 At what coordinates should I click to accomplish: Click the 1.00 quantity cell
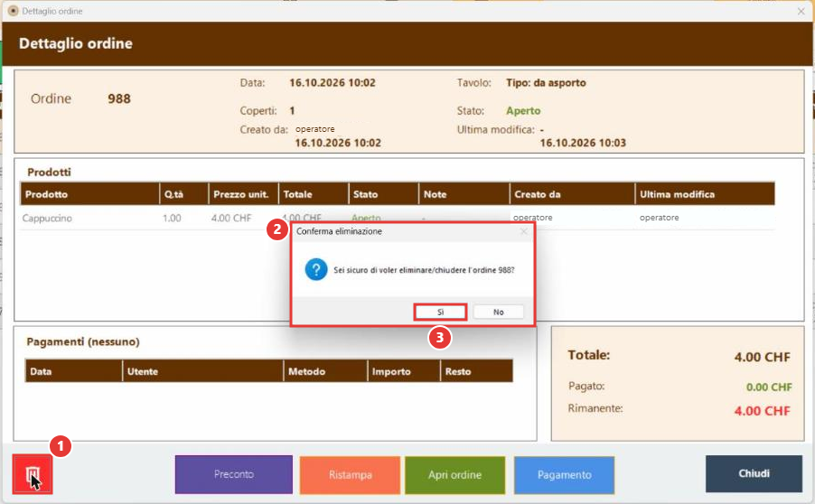(172, 219)
